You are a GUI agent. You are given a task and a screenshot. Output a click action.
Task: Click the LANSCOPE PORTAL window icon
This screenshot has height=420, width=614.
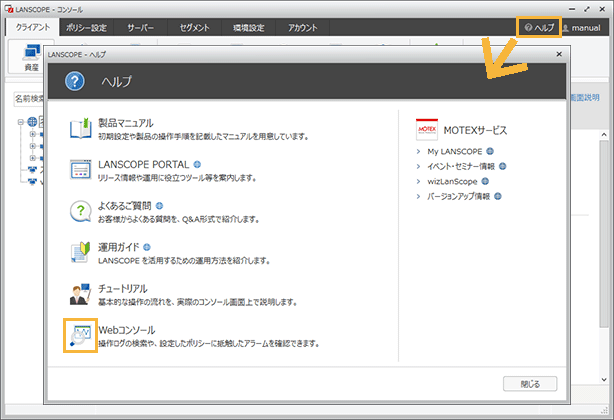tap(81, 169)
